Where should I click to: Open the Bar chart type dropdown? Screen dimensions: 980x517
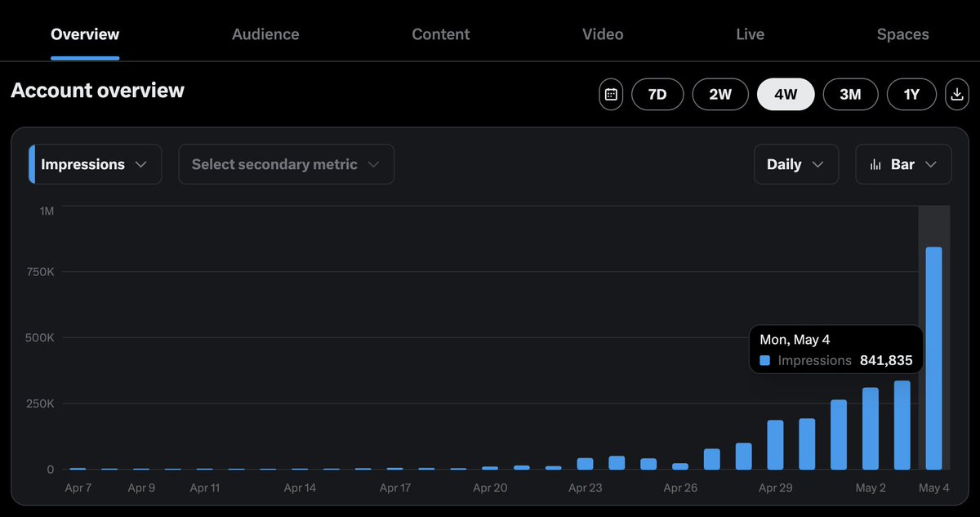point(903,164)
